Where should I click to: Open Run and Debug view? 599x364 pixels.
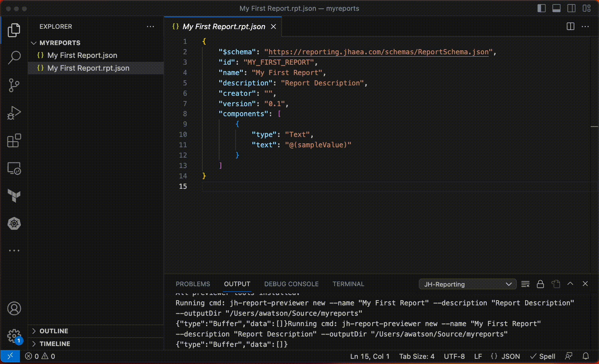pos(14,113)
